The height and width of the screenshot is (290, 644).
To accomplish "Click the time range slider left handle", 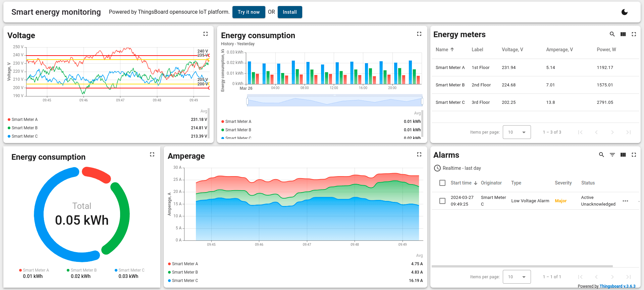I will click(248, 101).
